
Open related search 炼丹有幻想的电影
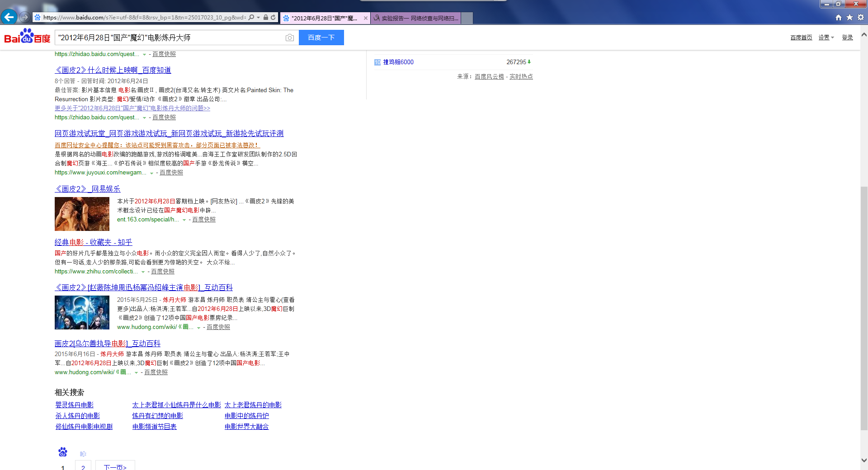click(x=158, y=416)
